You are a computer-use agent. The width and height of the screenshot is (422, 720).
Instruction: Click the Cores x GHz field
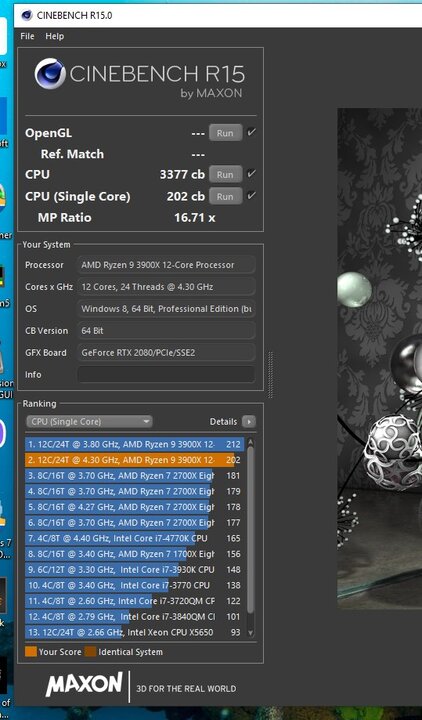click(166, 287)
